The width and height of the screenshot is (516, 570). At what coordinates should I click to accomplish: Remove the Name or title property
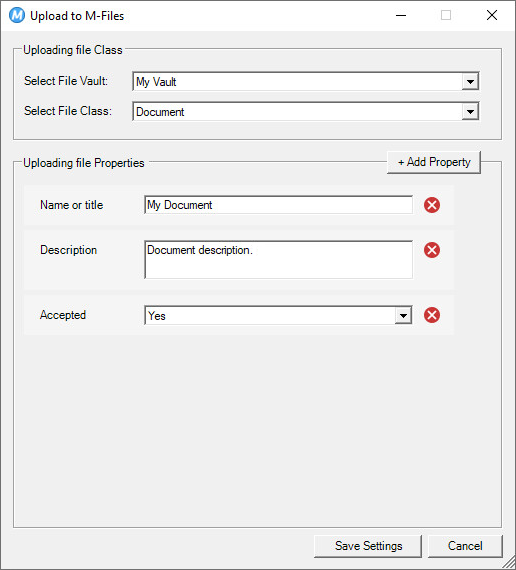(x=432, y=205)
